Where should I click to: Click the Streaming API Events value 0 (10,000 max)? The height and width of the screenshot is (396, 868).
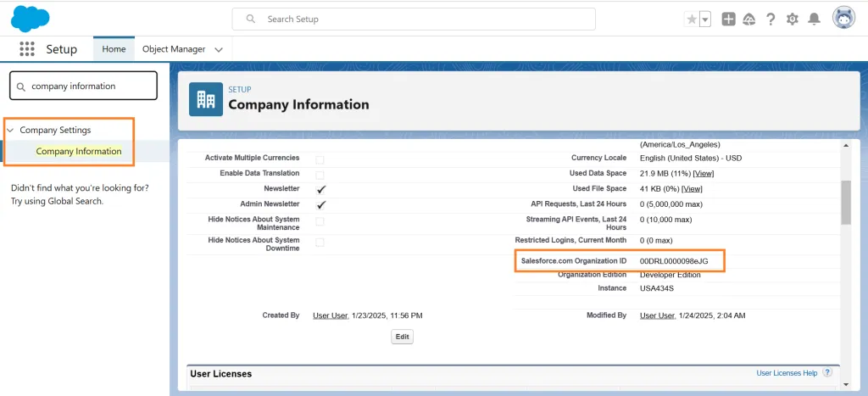tap(665, 220)
